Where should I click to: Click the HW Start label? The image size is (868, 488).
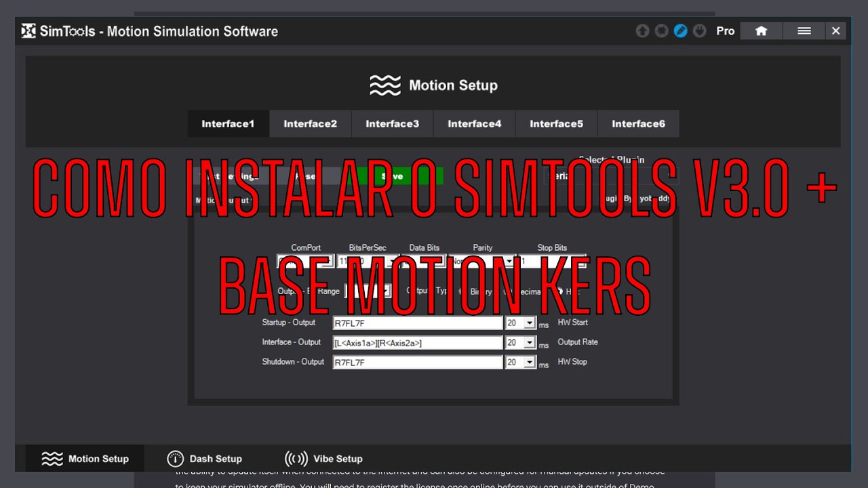pos(573,323)
